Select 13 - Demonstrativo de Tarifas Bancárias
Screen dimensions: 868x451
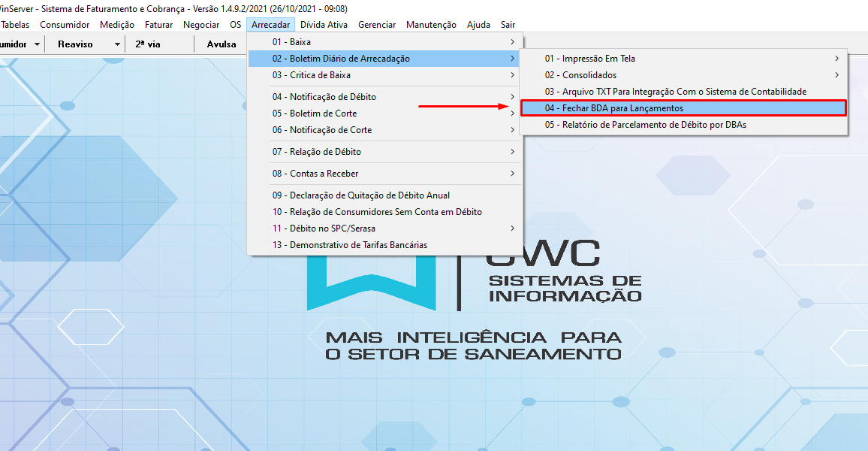pyautogui.click(x=349, y=245)
